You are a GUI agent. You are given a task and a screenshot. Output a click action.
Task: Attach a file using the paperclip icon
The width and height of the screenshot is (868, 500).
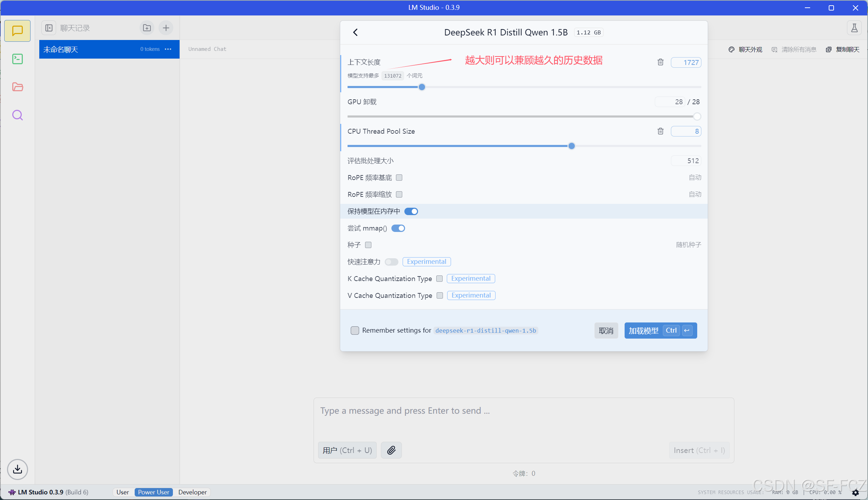point(391,450)
